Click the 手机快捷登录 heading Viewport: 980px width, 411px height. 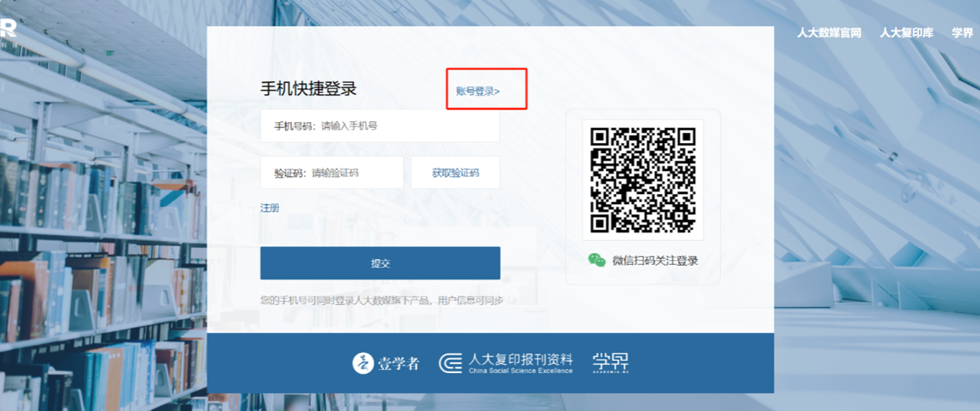click(x=308, y=89)
